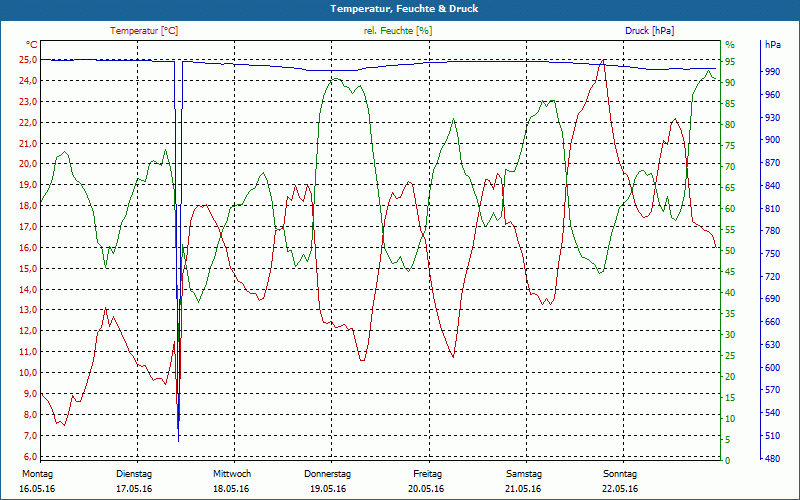Click the '6,0' temperature axis value
Image resolution: width=800 pixels, height=500 pixels.
pos(30,456)
